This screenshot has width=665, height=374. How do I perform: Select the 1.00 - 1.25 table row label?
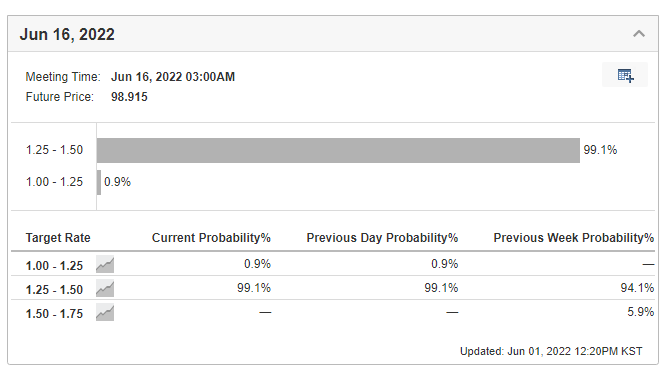(54, 266)
